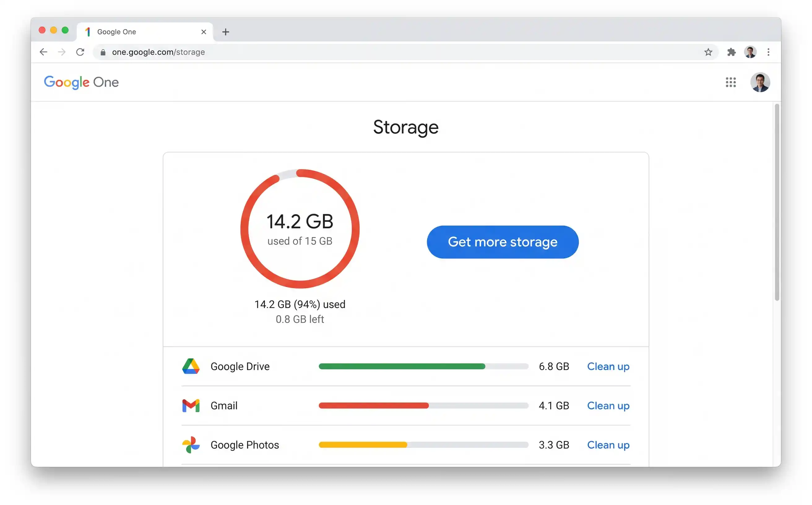The width and height of the screenshot is (812, 505).
Task: Click the Gmail envelope icon
Action: point(191,405)
